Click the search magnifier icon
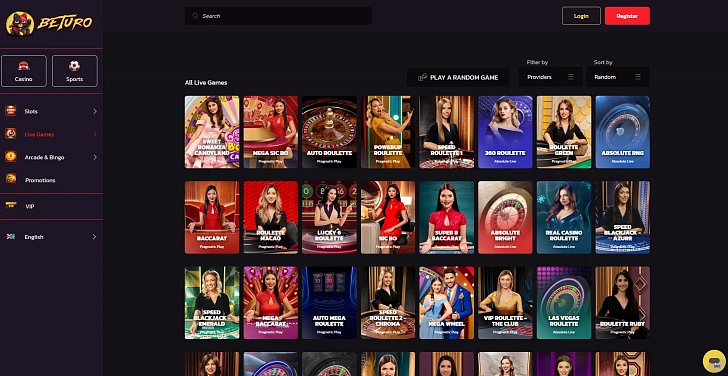The width and height of the screenshot is (728, 376). pos(195,16)
